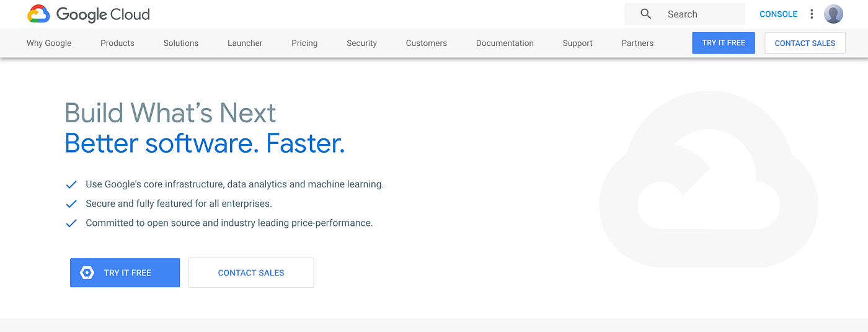Go to the Pricing page
This screenshot has height=332, width=868.
[304, 43]
